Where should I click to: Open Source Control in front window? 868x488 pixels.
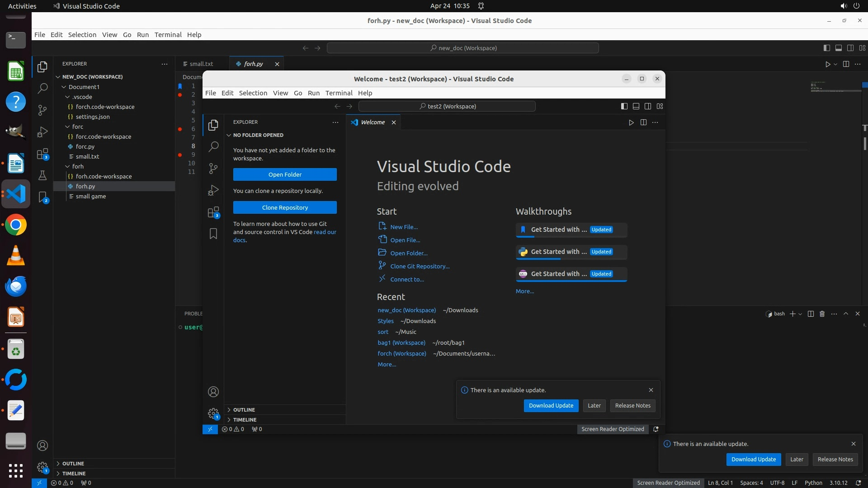pos(213,169)
